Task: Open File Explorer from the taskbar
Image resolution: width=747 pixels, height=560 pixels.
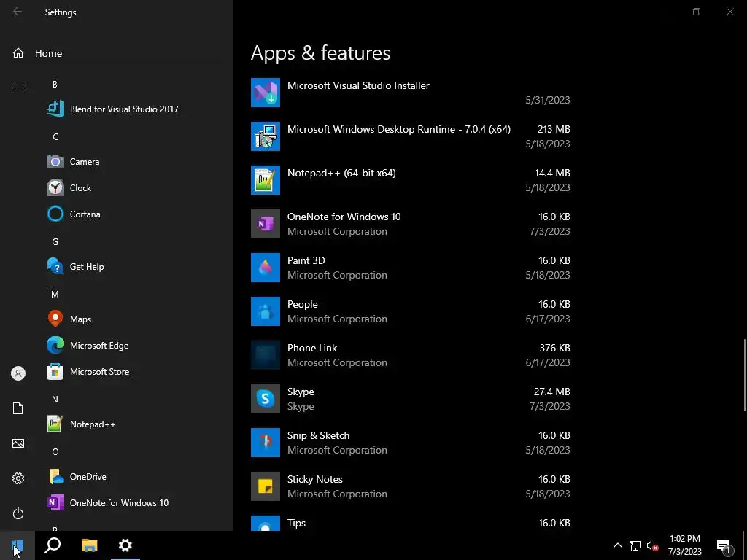Action: (89, 545)
